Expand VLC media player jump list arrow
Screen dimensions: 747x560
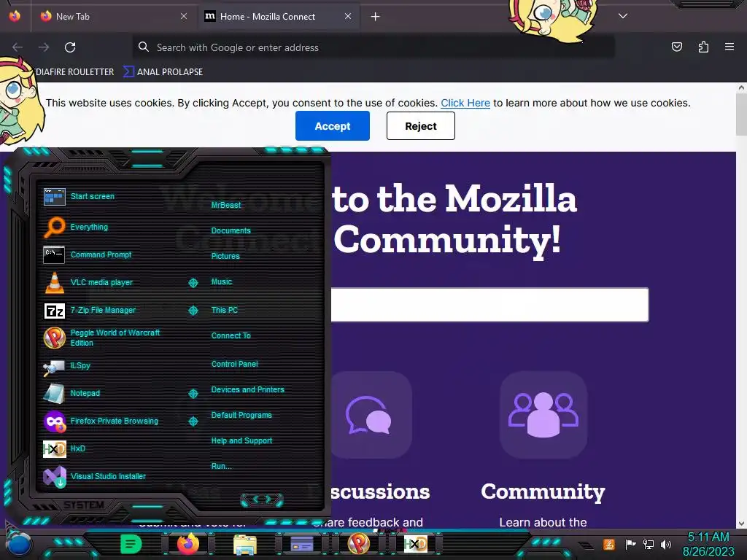point(193,283)
